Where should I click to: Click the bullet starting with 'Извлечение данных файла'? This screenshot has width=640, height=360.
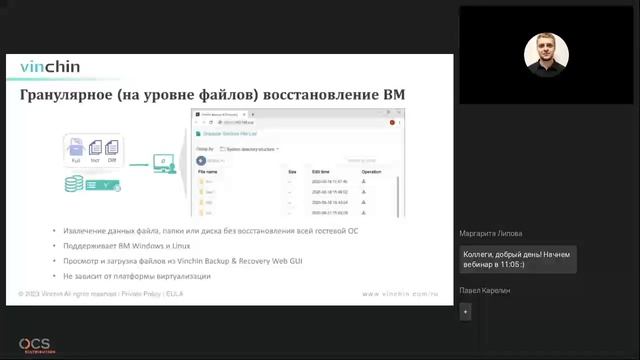211,231
